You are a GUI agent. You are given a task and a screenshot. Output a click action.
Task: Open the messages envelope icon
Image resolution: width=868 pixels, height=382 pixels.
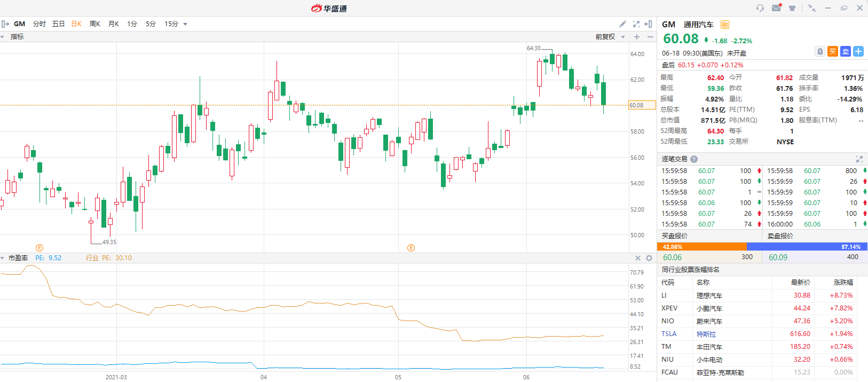point(777,8)
